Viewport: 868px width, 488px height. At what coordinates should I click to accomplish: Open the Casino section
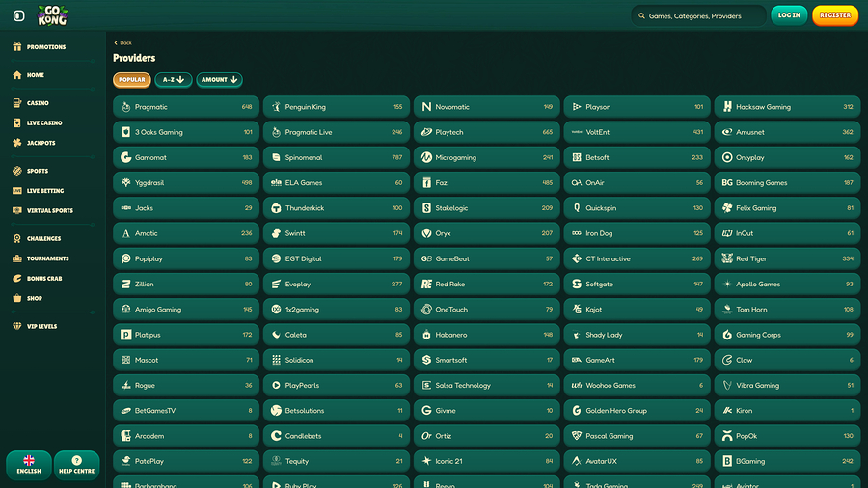(x=38, y=103)
